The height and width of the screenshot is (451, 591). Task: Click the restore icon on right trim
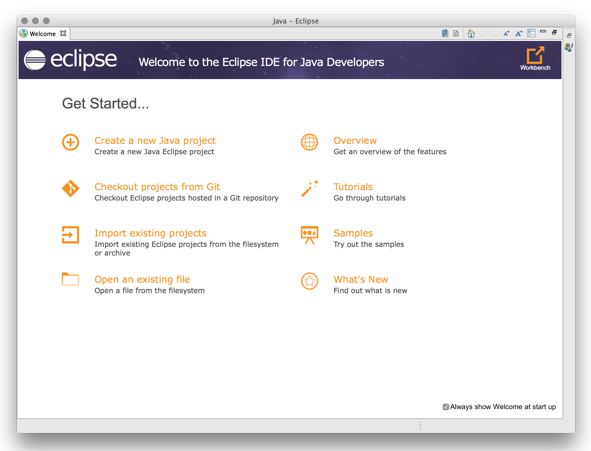pos(569,35)
